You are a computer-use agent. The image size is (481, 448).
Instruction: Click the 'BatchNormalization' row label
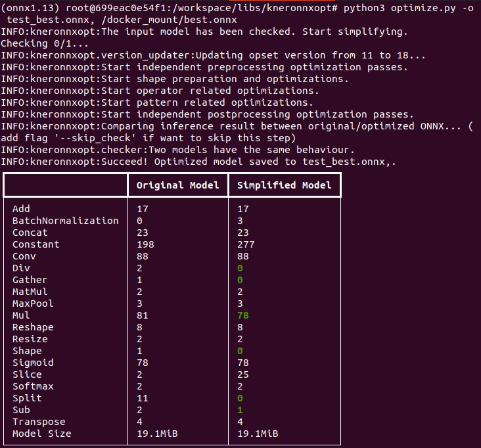coord(65,221)
